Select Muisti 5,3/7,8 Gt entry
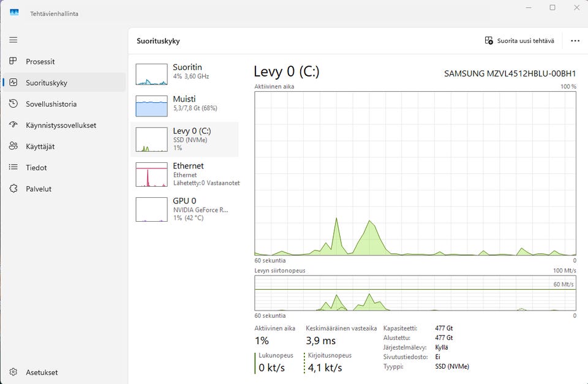 click(x=184, y=106)
